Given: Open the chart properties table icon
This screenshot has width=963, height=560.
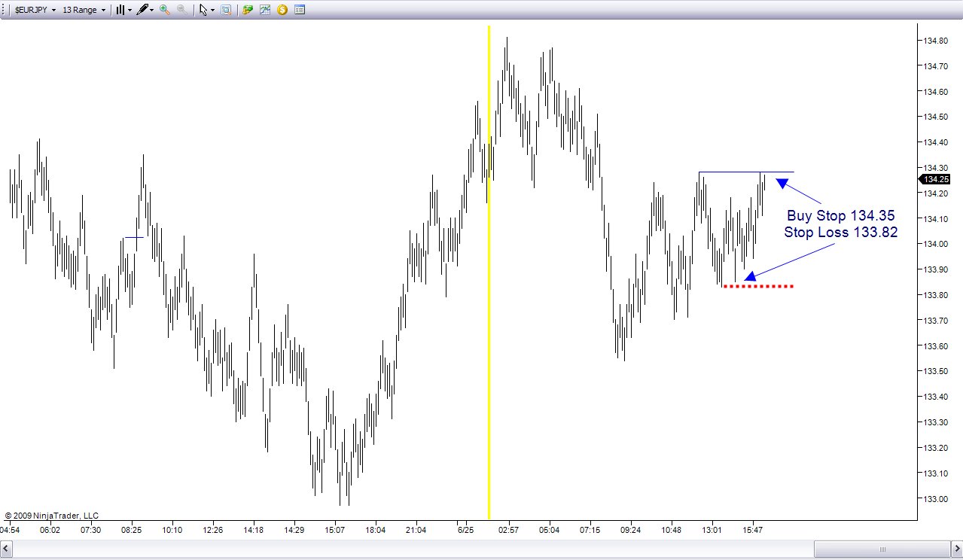Looking at the screenshot, I should point(300,10).
